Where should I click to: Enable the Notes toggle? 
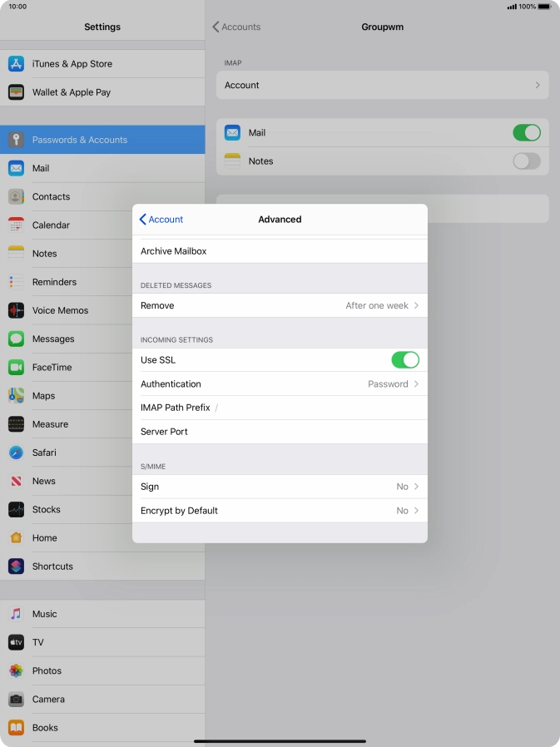[526, 161]
